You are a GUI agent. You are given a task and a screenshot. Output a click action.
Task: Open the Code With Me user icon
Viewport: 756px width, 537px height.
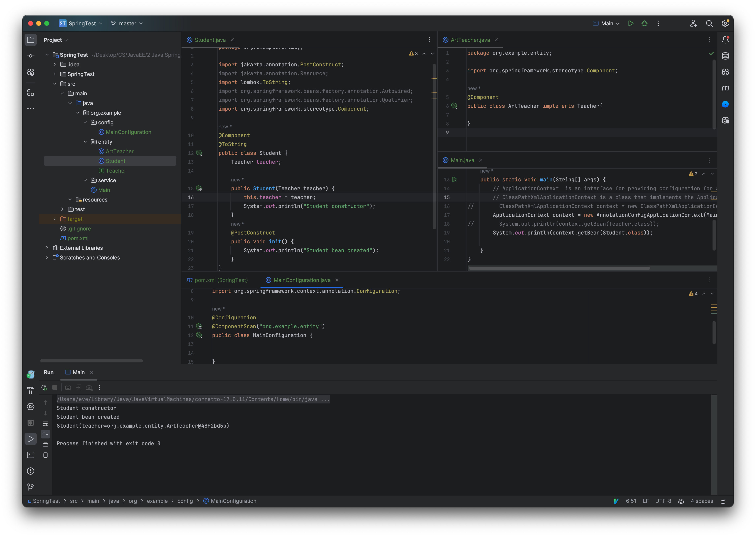pyautogui.click(x=693, y=24)
